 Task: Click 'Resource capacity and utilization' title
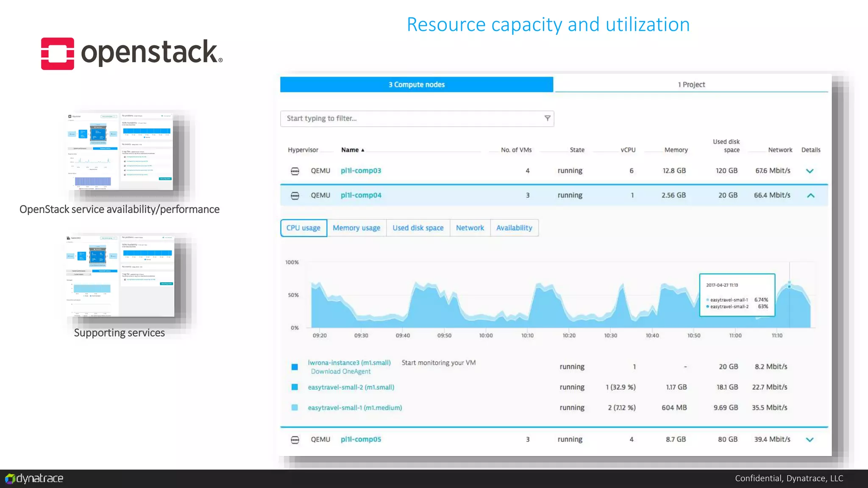click(548, 25)
